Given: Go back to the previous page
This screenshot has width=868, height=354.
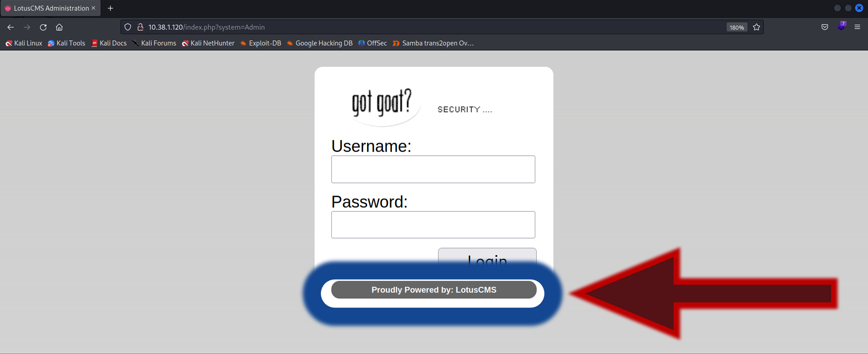Looking at the screenshot, I should 10,27.
